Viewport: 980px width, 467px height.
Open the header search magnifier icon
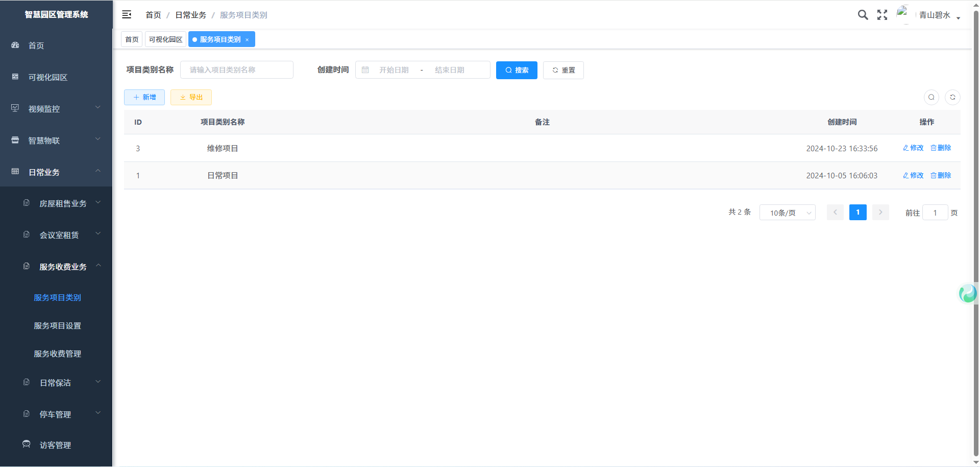[863, 15]
